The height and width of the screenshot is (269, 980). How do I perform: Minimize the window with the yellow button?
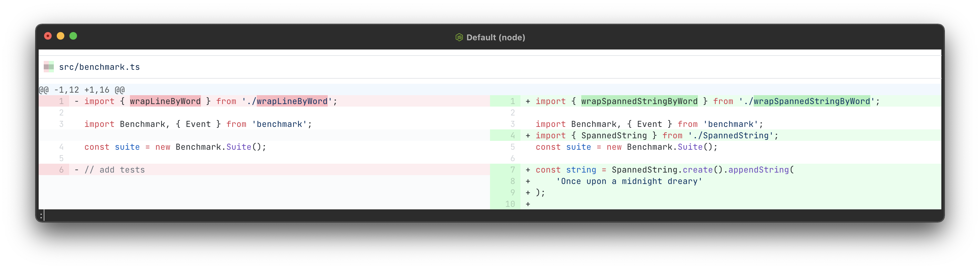pos(61,36)
